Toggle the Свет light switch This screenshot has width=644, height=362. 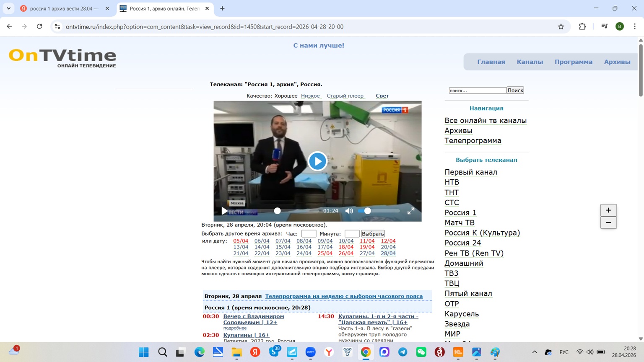[382, 96]
